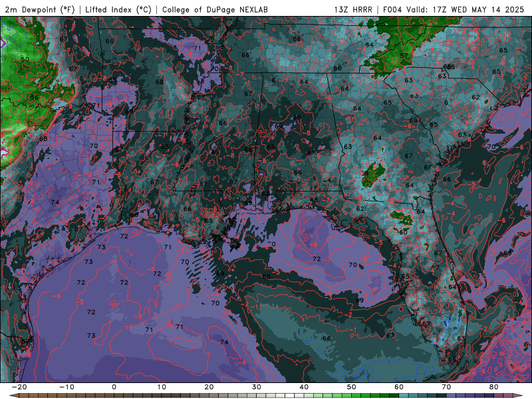Click the map dewpoint value 59 in Georgia's green patch
This screenshot has height=399, width=532.
(364, 174)
